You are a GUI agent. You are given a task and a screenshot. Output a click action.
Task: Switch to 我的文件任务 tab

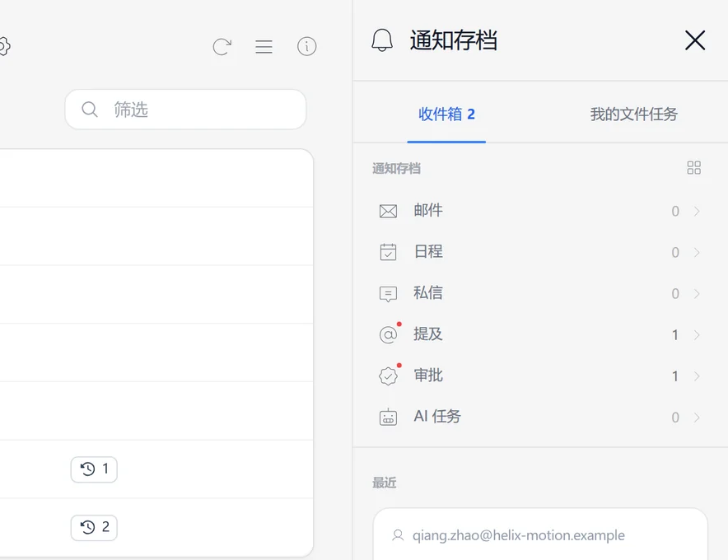(x=634, y=114)
